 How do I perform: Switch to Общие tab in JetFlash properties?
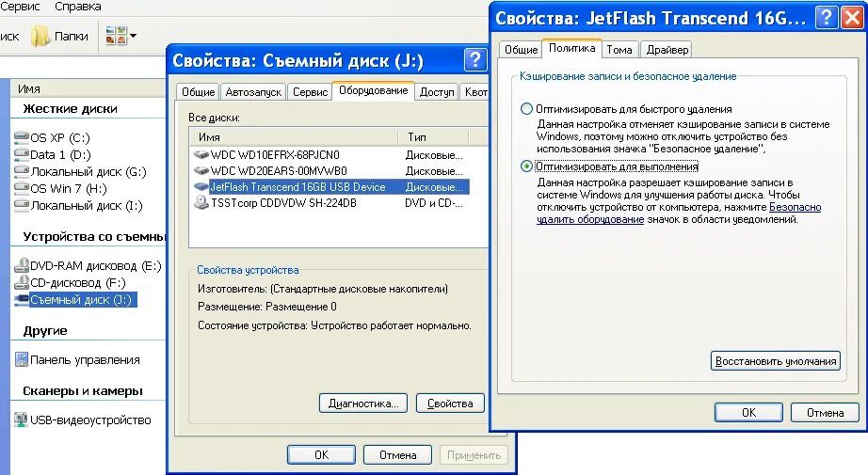pyautogui.click(x=521, y=49)
